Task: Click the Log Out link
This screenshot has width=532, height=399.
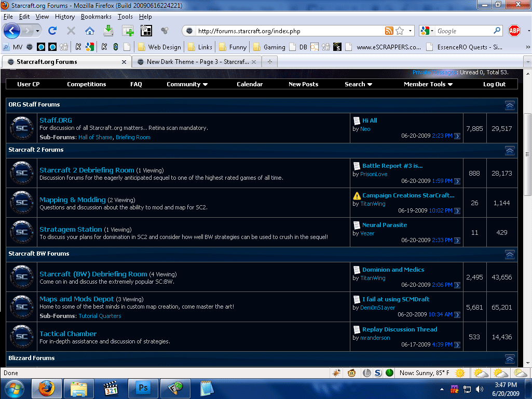Action: 494,84
